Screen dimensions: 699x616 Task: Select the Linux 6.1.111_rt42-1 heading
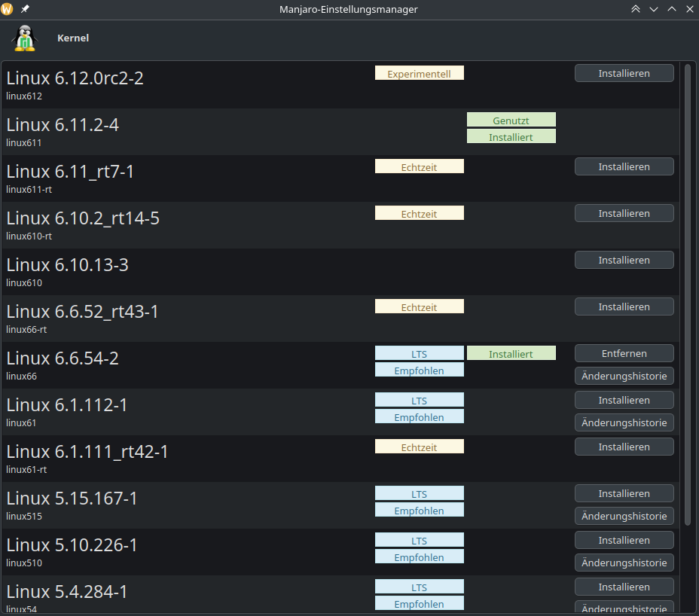point(87,452)
